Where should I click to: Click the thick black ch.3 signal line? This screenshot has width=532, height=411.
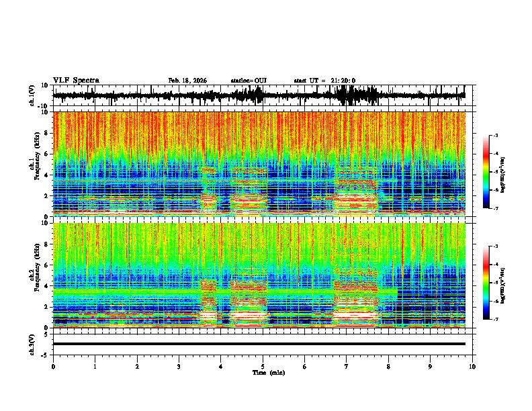pos(259,344)
